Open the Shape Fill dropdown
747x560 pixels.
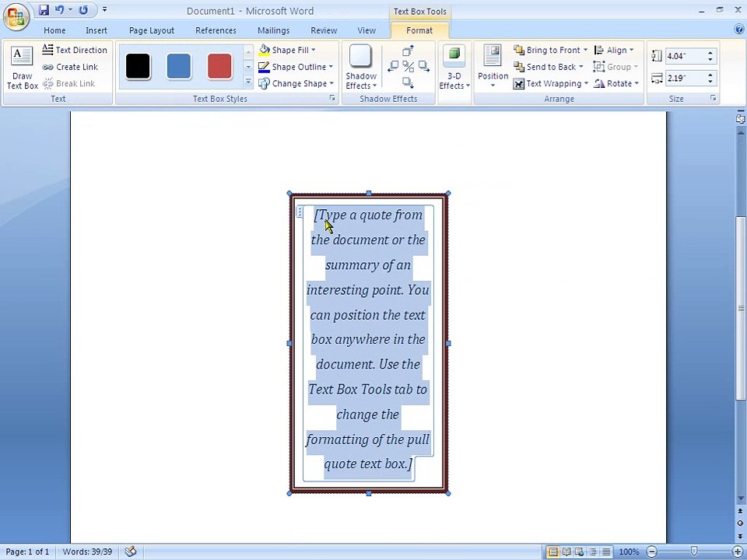(x=288, y=50)
